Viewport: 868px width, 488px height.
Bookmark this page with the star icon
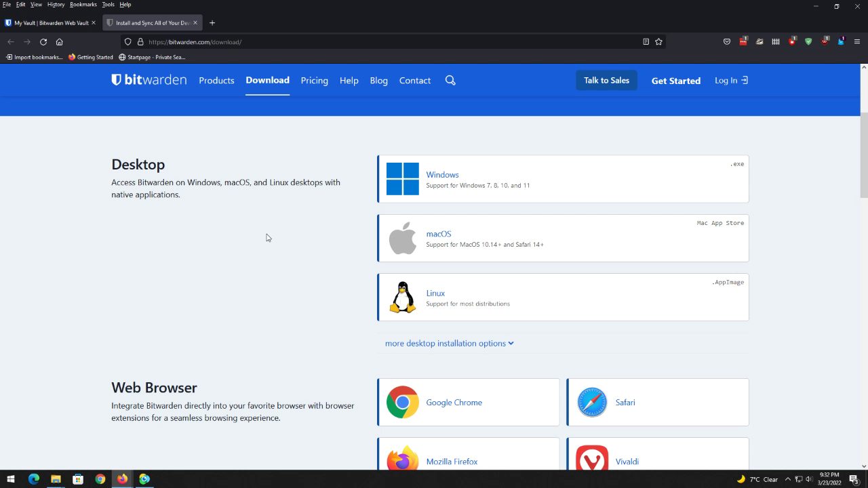point(658,42)
